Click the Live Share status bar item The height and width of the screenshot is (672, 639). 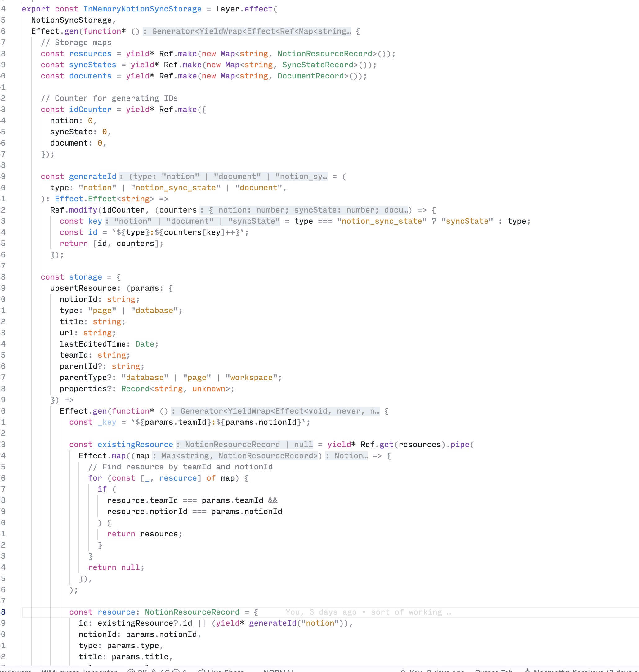[221, 670]
